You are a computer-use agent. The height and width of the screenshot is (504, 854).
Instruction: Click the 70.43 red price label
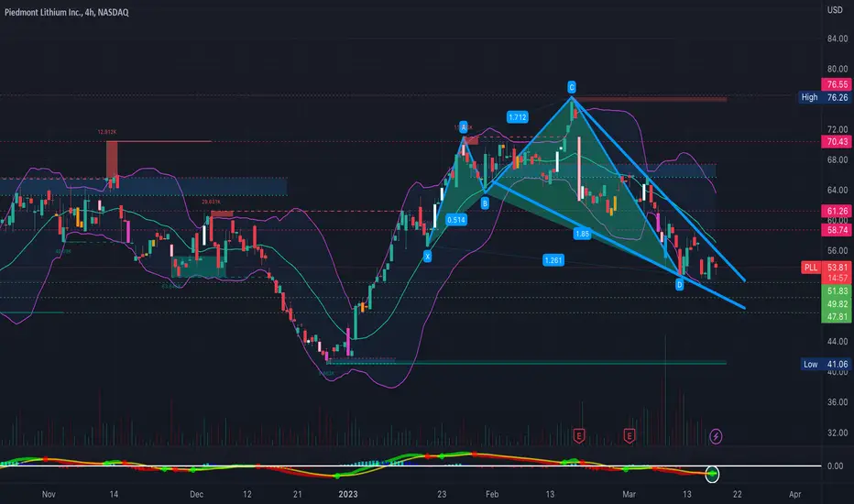click(x=837, y=142)
